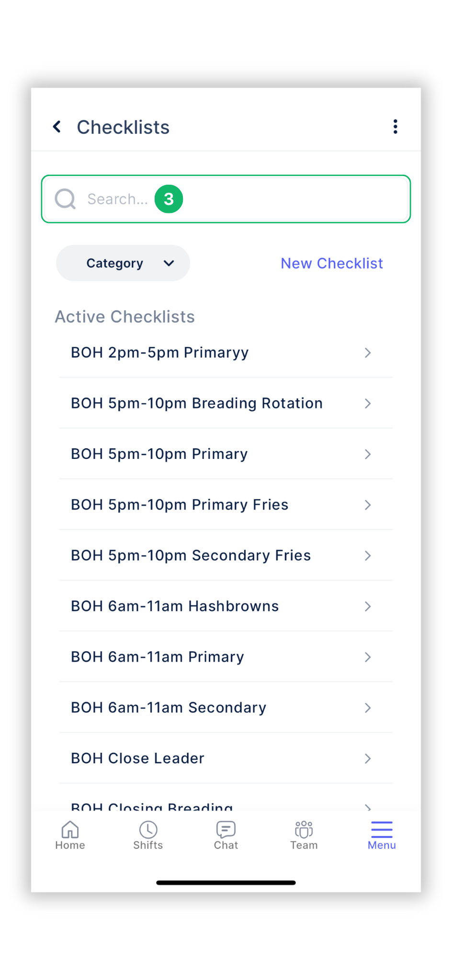Screen dimensions: 452x980
Task: Tap New Checklist
Action: tap(331, 263)
